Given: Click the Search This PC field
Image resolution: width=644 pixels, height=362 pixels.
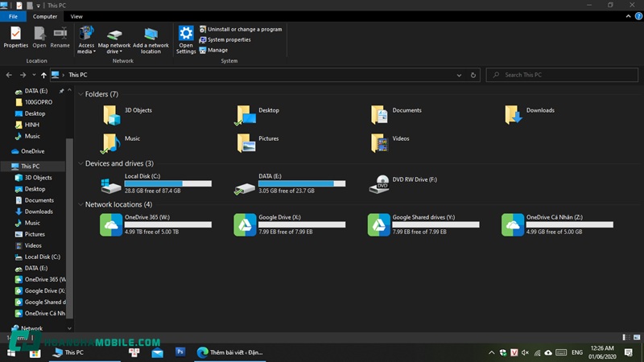Looking at the screenshot, I should click(x=563, y=75).
